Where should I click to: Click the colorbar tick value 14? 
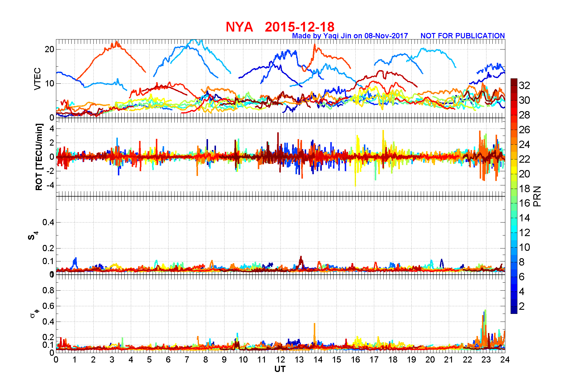click(524, 218)
